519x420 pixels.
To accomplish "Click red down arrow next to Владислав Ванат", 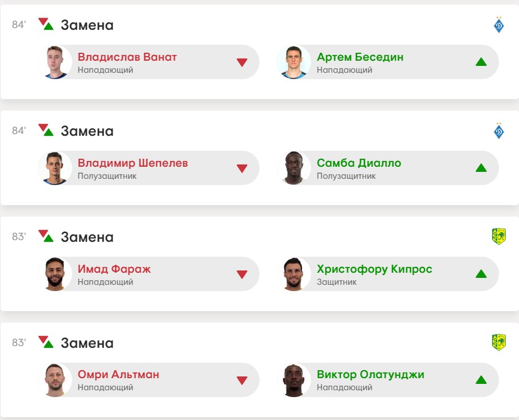I will click(242, 62).
